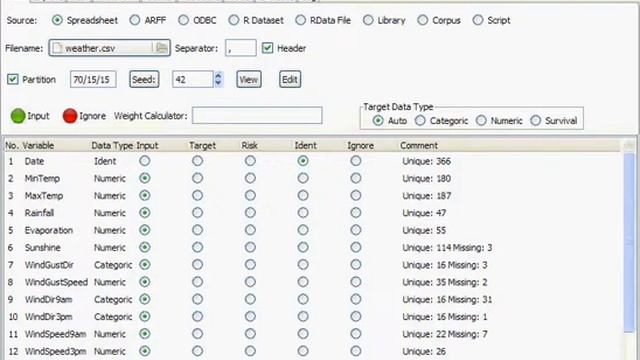
Task: Select 'Unique: 16 Missing: 31' comment
Action: coord(447,300)
